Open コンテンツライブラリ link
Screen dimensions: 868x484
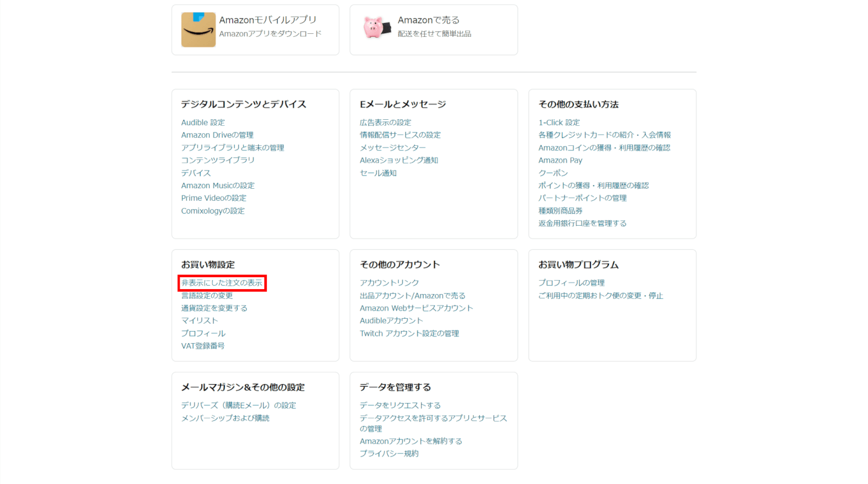pyautogui.click(x=218, y=160)
